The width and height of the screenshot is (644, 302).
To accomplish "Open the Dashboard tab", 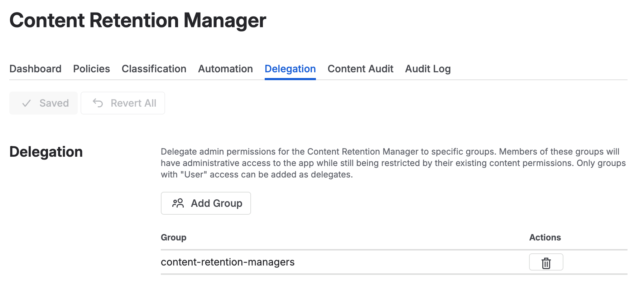I will pyautogui.click(x=35, y=69).
